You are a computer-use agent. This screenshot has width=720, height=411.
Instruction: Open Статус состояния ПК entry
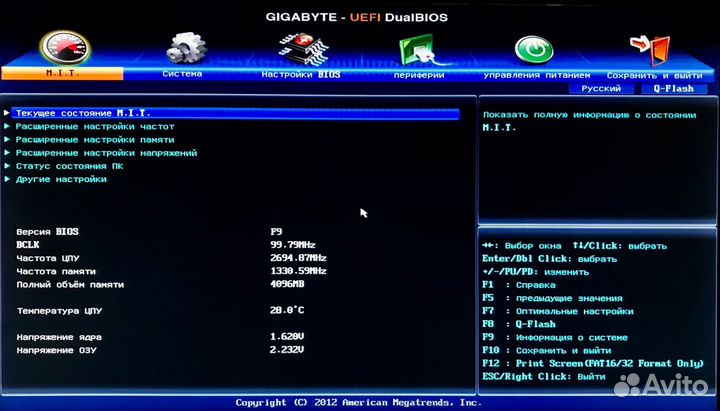[69, 166]
